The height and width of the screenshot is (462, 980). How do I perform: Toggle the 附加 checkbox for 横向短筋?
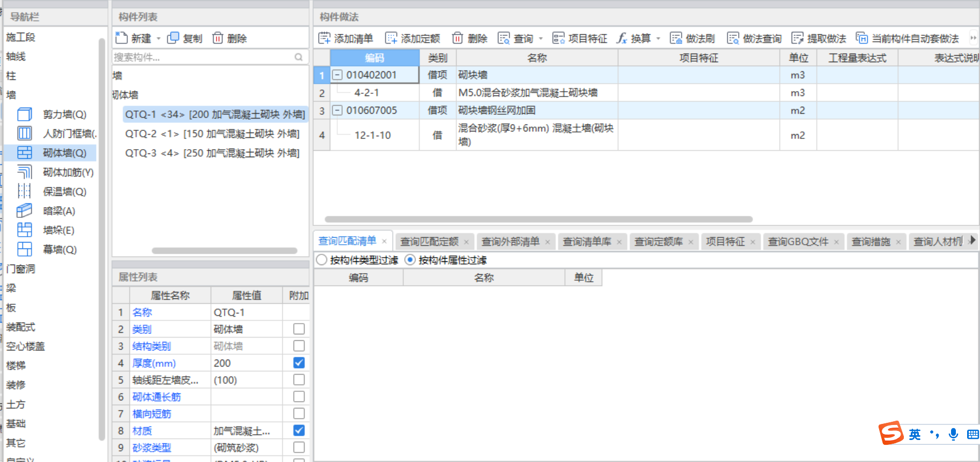(299, 414)
